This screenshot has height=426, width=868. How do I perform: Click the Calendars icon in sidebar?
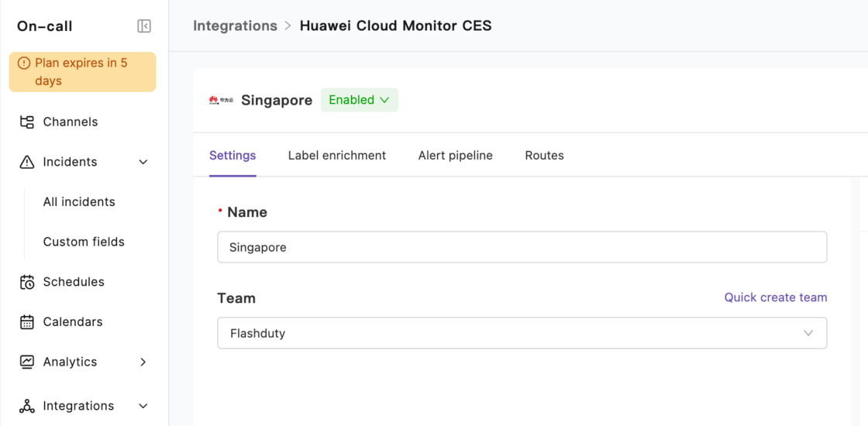point(27,322)
